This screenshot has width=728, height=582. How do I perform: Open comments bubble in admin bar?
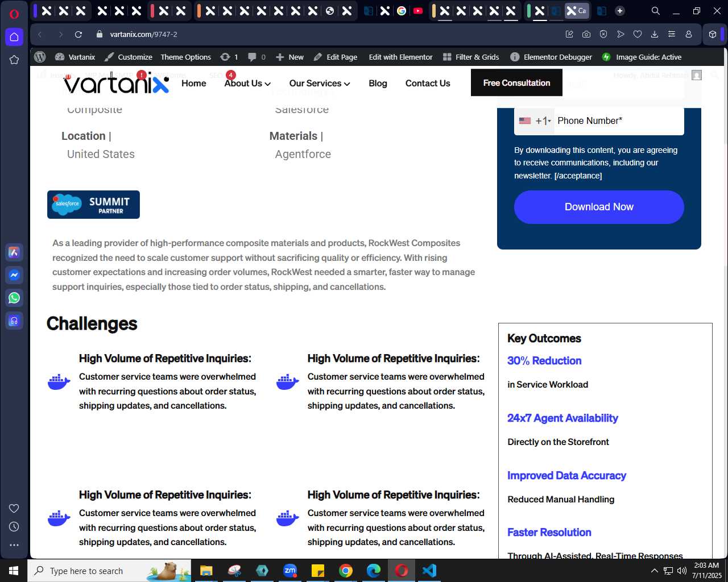(x=257, y=57)
